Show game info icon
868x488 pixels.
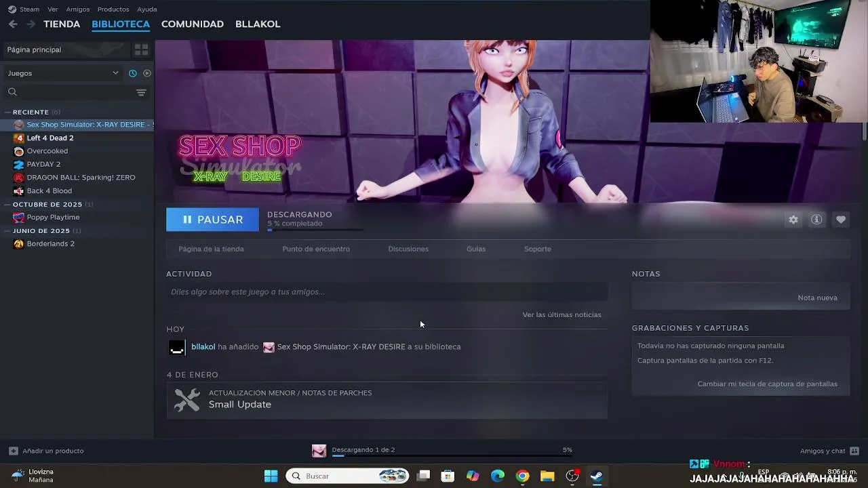pos(816,220)
